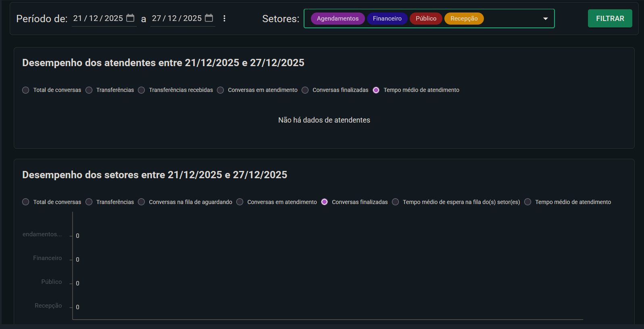Select sectors' Transferências radio option
This screenshot has width=644, height=329.
pyautogui.click(x=89, y=202)
